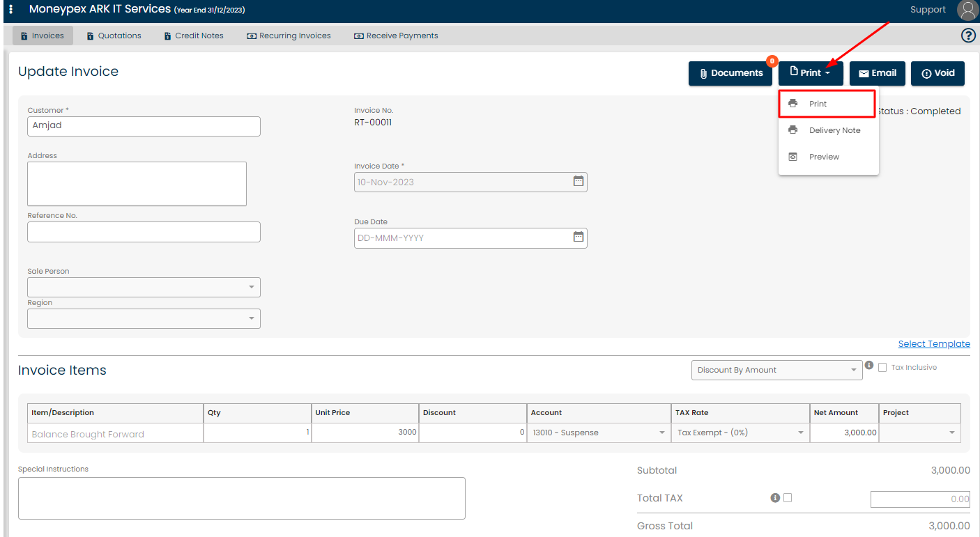
Task: Click the Customer field containing Amjad
Action: coord(144,126)
